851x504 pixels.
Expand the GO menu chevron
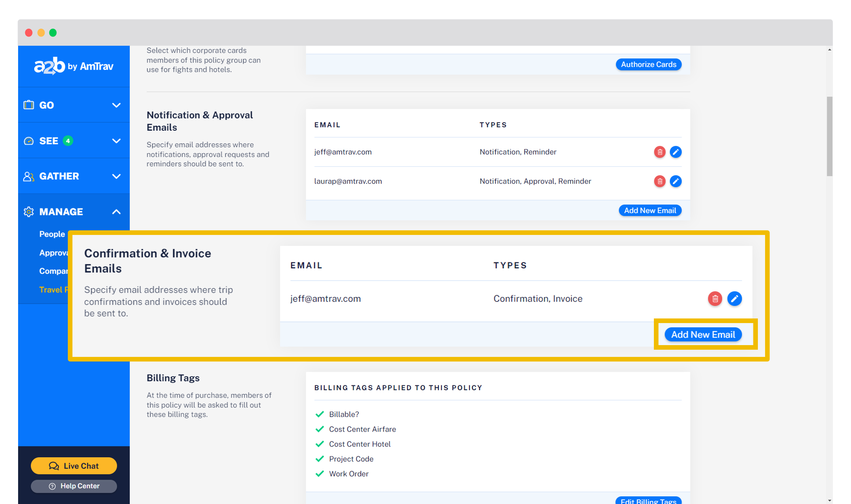[116, 105]
